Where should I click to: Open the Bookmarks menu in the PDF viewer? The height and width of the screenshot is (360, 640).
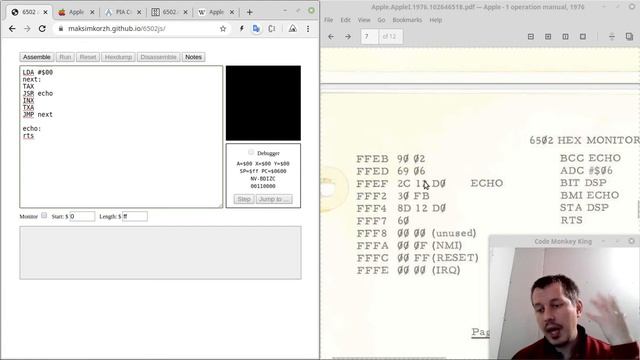point(407,20)
